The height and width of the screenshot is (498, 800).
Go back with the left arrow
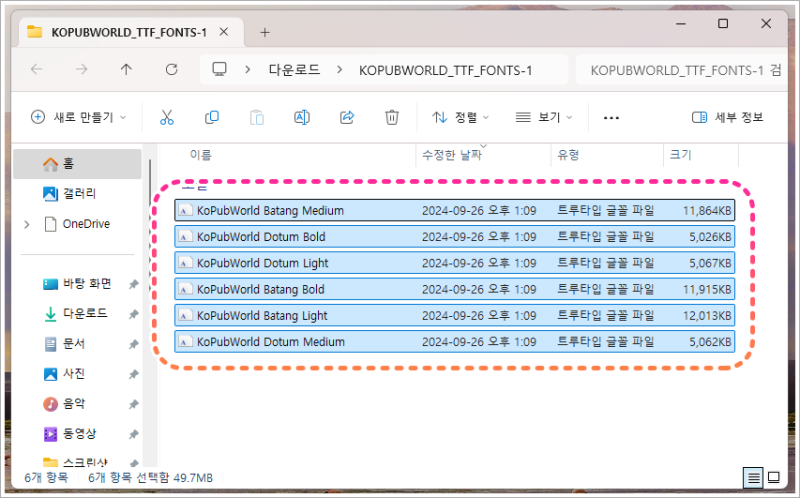[x=37, y=69]
